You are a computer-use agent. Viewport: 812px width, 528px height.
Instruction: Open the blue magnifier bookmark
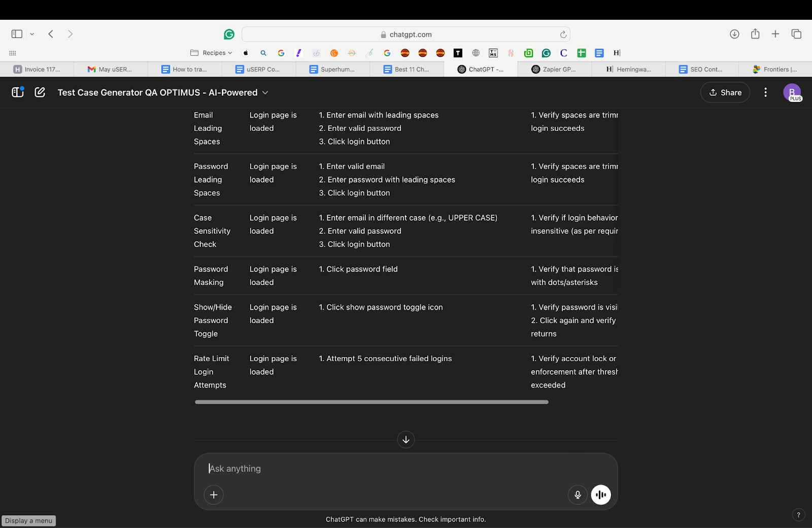point(263,53)
